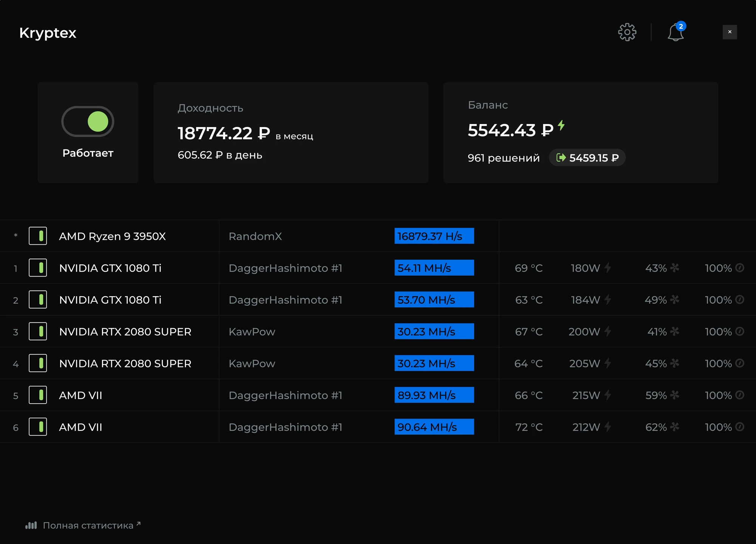Turn off mining with the Работает switch
This screenshot has height=544, width=756.
pyautogui.click(x=88, y=121)
